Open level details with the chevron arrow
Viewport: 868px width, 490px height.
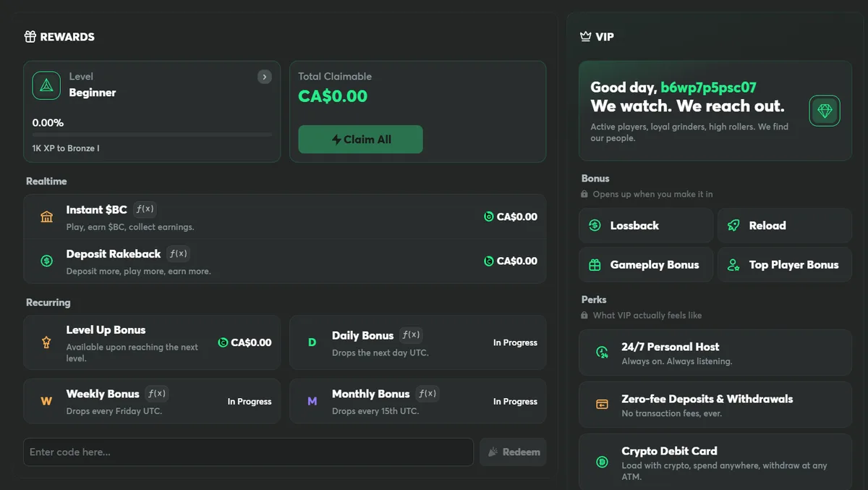[265, 77]
